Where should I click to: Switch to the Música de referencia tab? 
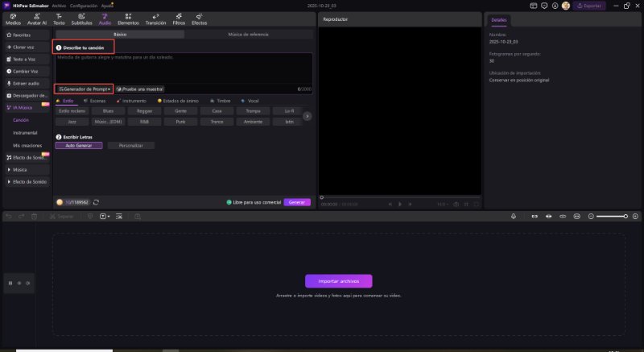click(x=249, y=35)
